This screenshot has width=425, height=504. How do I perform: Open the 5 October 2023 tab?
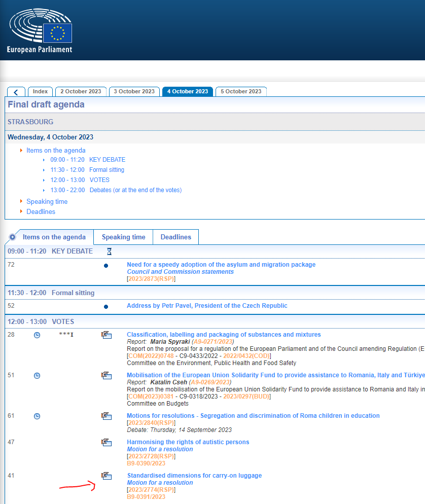pos(241,91)
